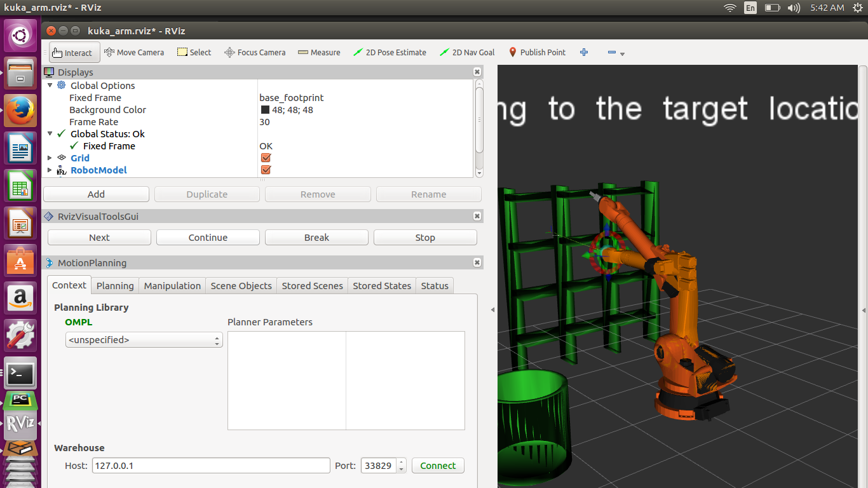Click the blue plus add-tool icon
The height and width of the screenshot is (488, 868).
point(584,53)
